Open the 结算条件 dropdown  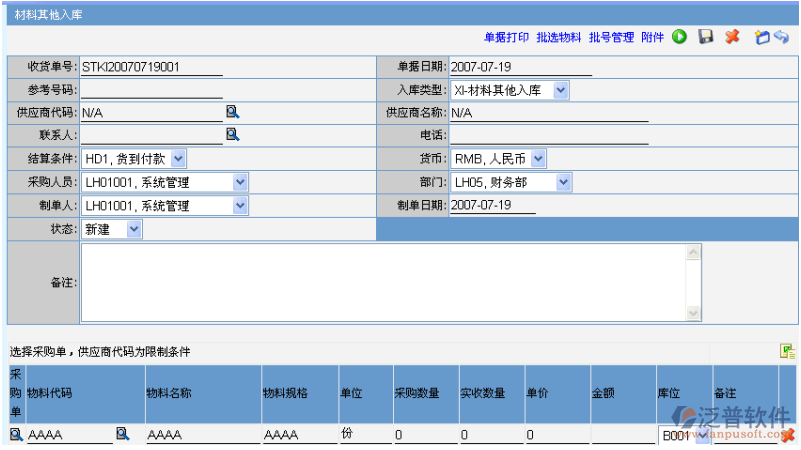pyautogui.click(x=178, y=158)
